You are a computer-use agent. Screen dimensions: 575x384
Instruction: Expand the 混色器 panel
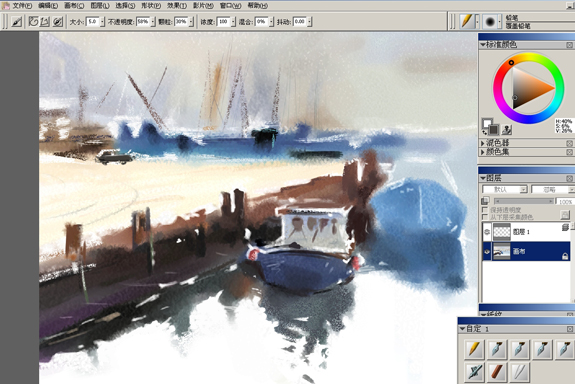(483, 143)
